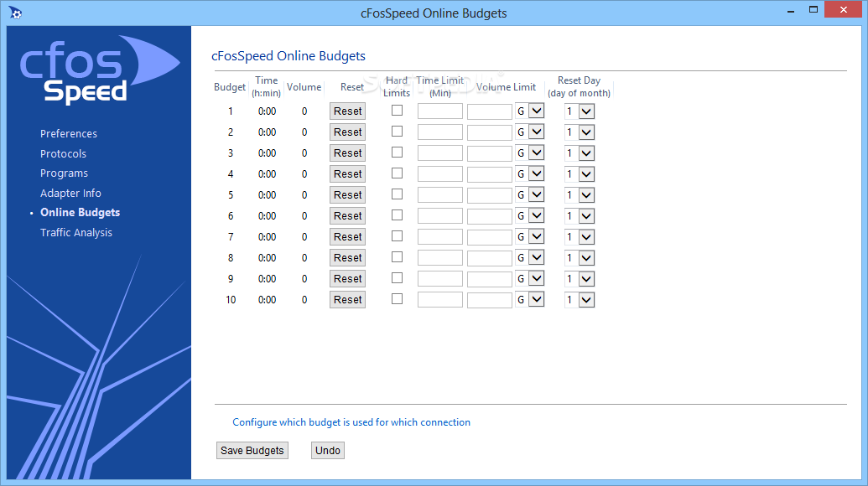Click Time Limit field for budget 4
This screenshot has width=868, height=486.
tap(440, 174)
